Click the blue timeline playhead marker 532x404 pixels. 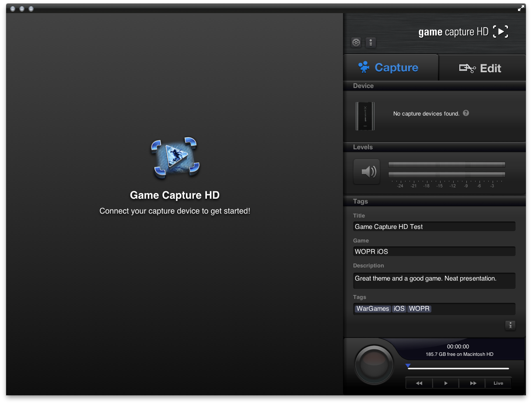[408, 365]
